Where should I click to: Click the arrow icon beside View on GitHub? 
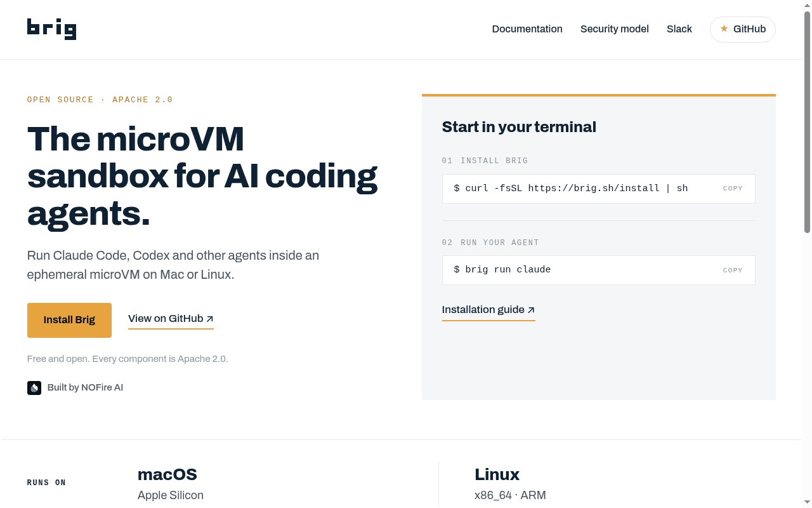210,319
